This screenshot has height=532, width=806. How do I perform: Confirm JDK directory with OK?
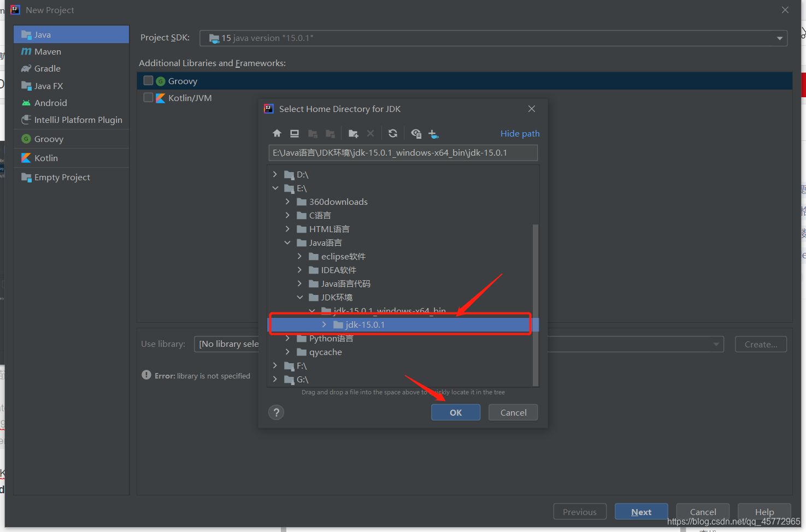[x=456, y=412]
